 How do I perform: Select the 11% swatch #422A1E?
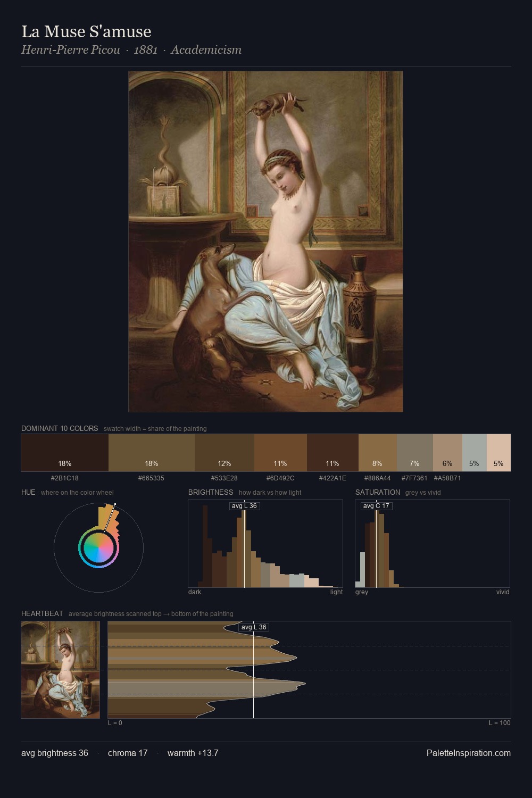point(332,453)
